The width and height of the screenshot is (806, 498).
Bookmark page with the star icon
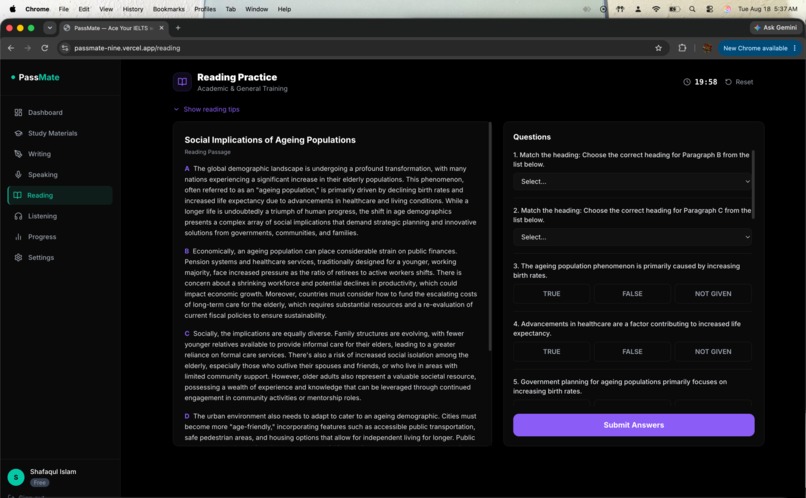coord(658,48)
